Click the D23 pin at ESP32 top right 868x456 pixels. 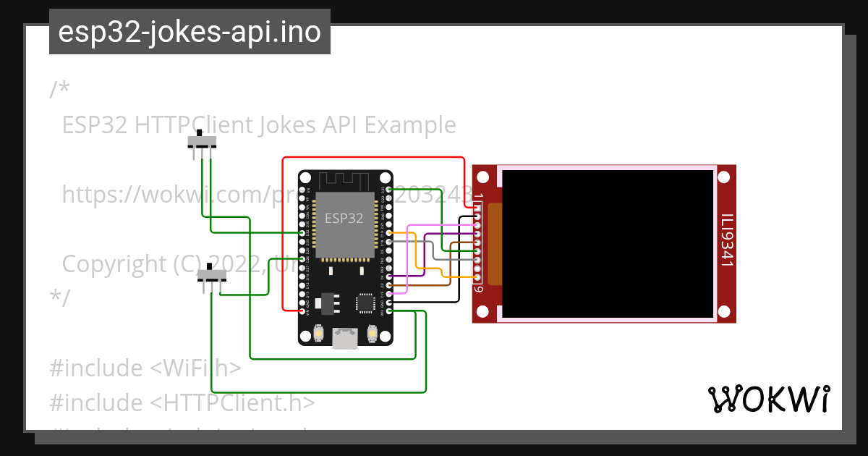390,190
